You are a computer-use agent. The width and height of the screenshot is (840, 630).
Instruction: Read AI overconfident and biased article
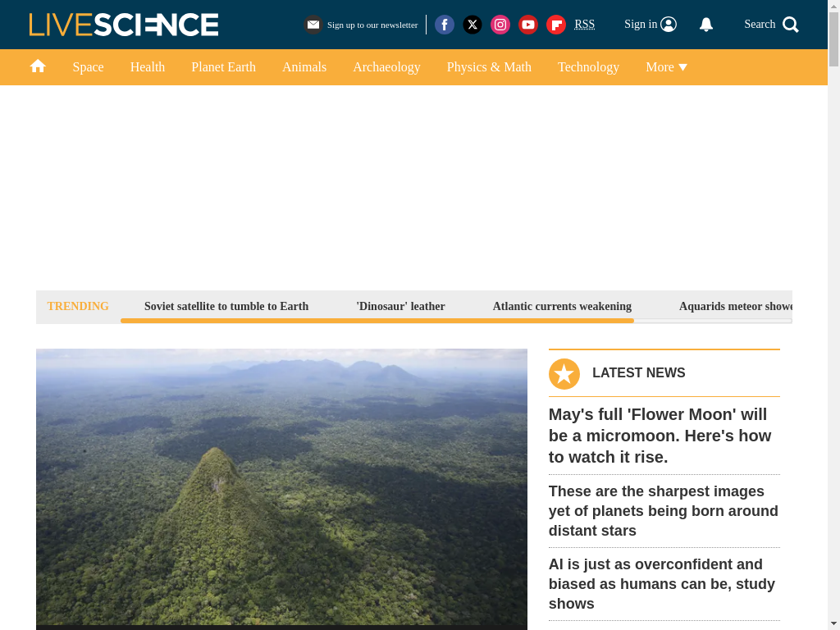662,584
